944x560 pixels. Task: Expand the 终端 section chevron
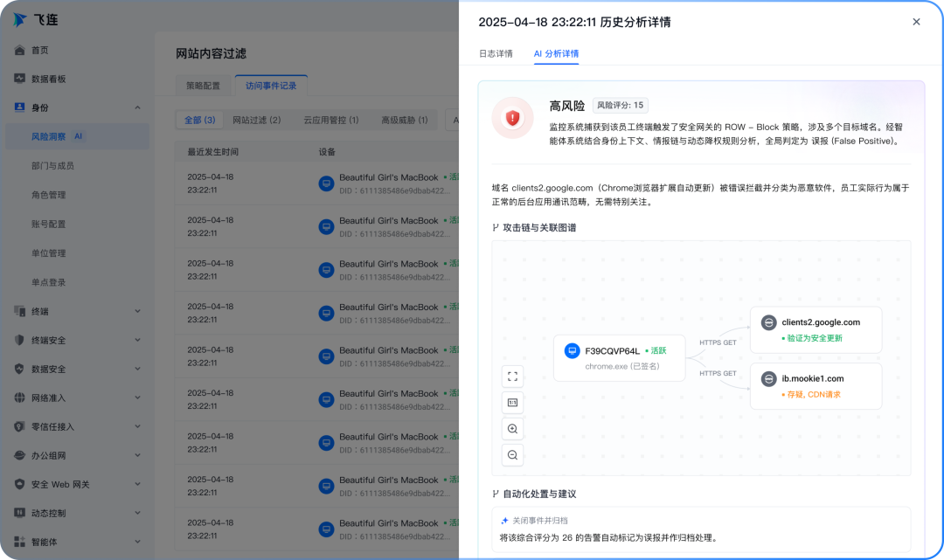coord(137,311)
